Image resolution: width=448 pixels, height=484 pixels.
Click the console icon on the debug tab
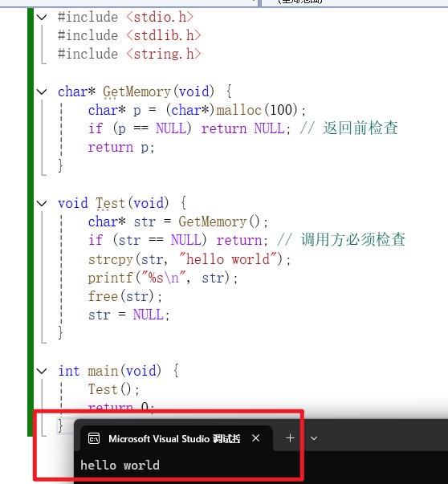coord(94,438)
